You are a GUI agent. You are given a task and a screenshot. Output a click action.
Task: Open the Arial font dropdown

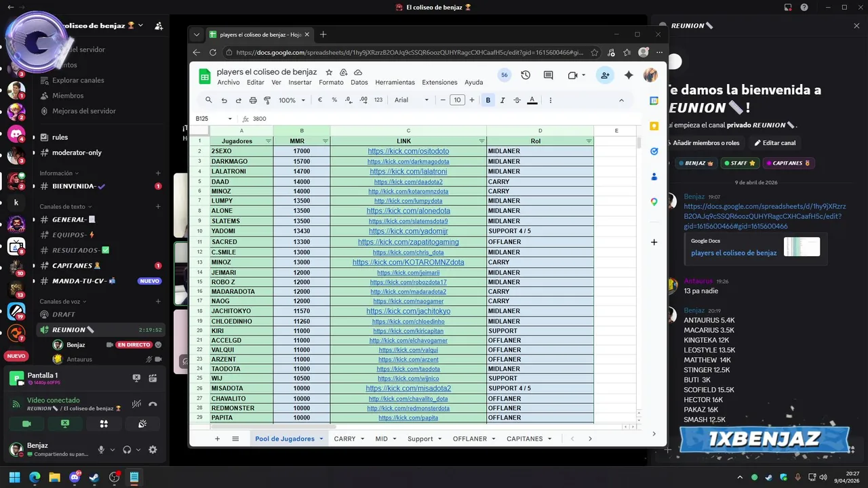click(x=412, y=100)
